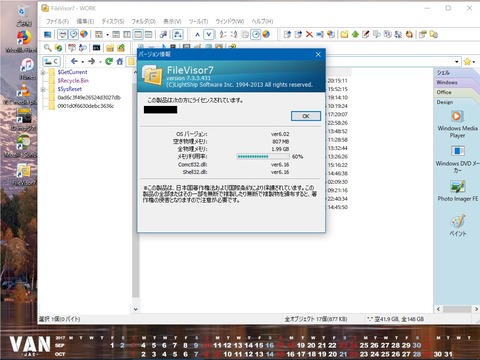The width and height of the screenshot is (480, 360).
Task: Launch Windows DVD メーカー shortcut
Action: point(457,159)
